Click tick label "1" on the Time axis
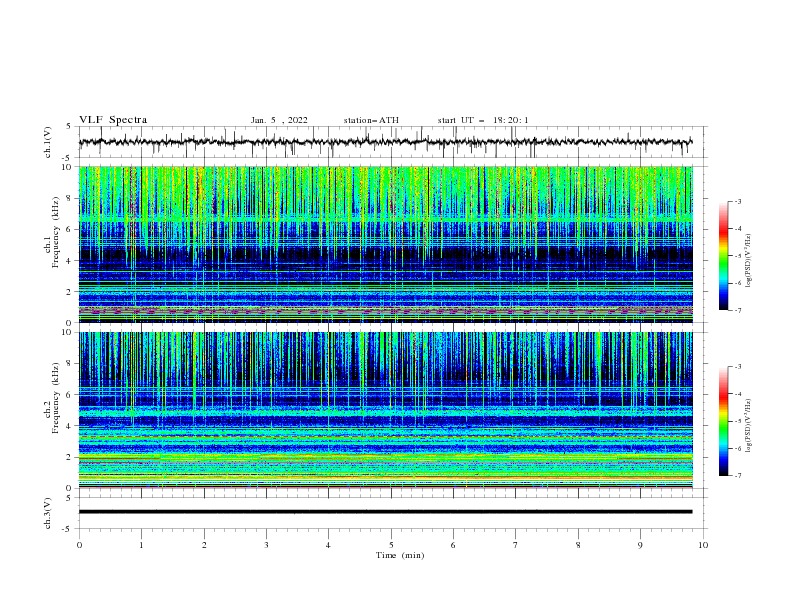Image resolution: width=792 pixels, height=612 pixels. coord(141,545)
